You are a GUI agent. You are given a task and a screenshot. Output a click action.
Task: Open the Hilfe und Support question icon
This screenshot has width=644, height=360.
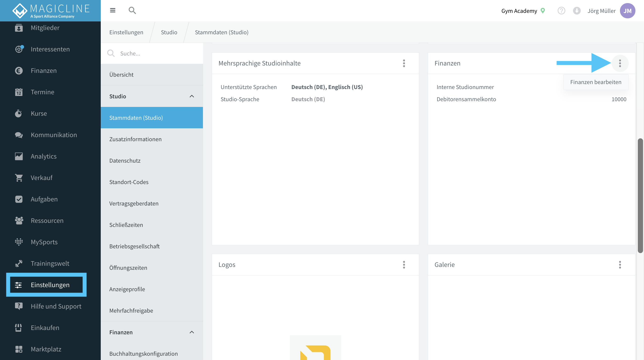(x=19, y=306)
